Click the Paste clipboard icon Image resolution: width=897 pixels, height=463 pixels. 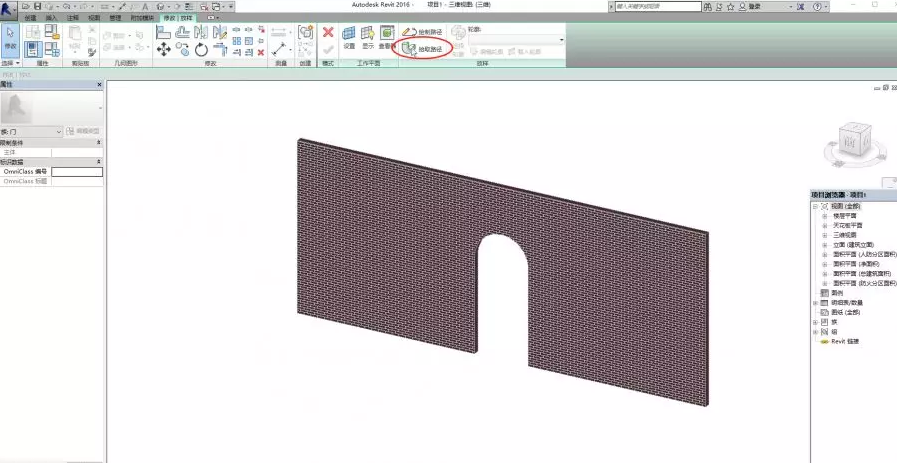[75, 33]
